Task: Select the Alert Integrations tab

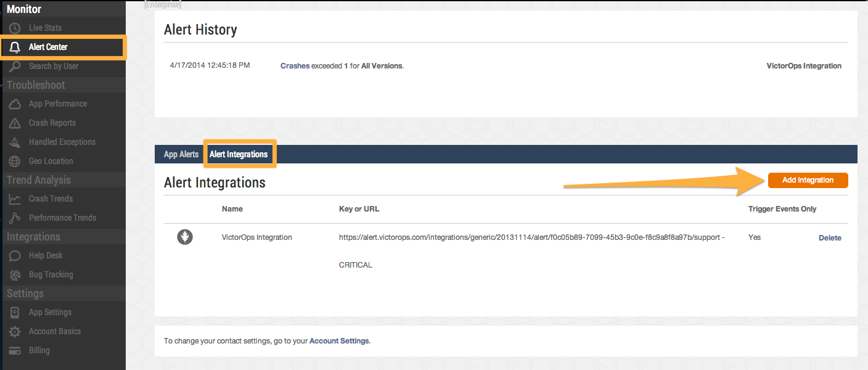Action: click(240, 154)
